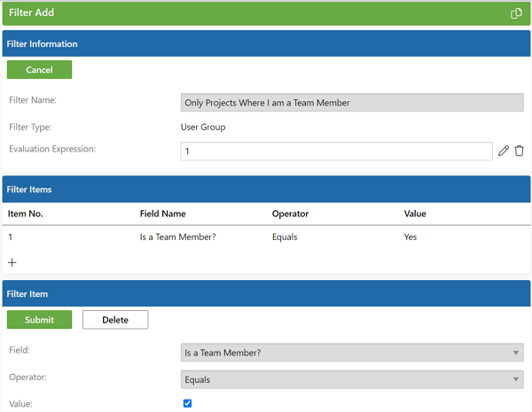
Task: Click the Cancel button
Action: (39, 69)
